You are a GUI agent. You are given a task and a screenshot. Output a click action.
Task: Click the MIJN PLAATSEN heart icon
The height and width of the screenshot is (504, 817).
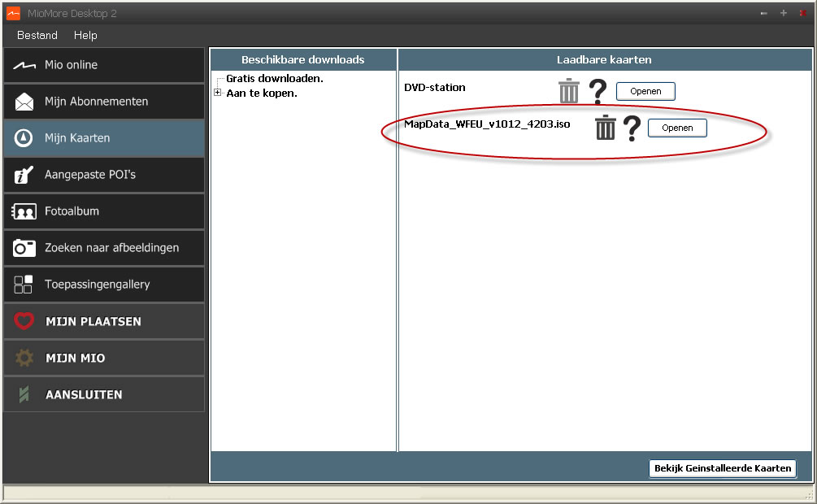pos(24,321)
